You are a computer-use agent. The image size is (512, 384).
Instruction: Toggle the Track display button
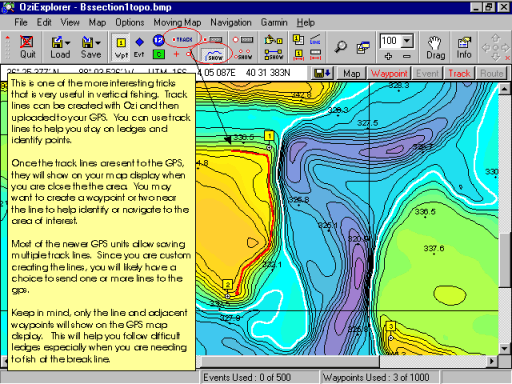[x=459, y=73]
